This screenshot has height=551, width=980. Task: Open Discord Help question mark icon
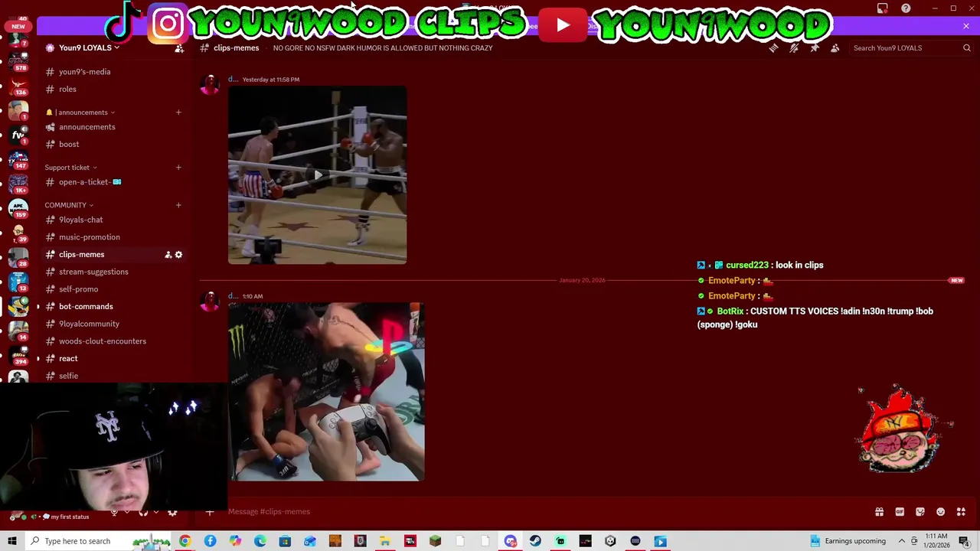click(906, 8)
